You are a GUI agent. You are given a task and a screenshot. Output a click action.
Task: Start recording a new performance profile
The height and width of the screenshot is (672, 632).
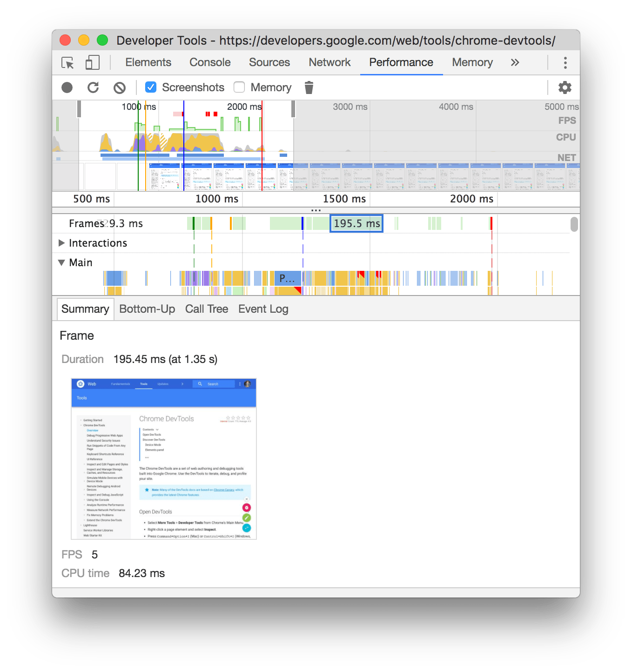(x=67, y=87)
